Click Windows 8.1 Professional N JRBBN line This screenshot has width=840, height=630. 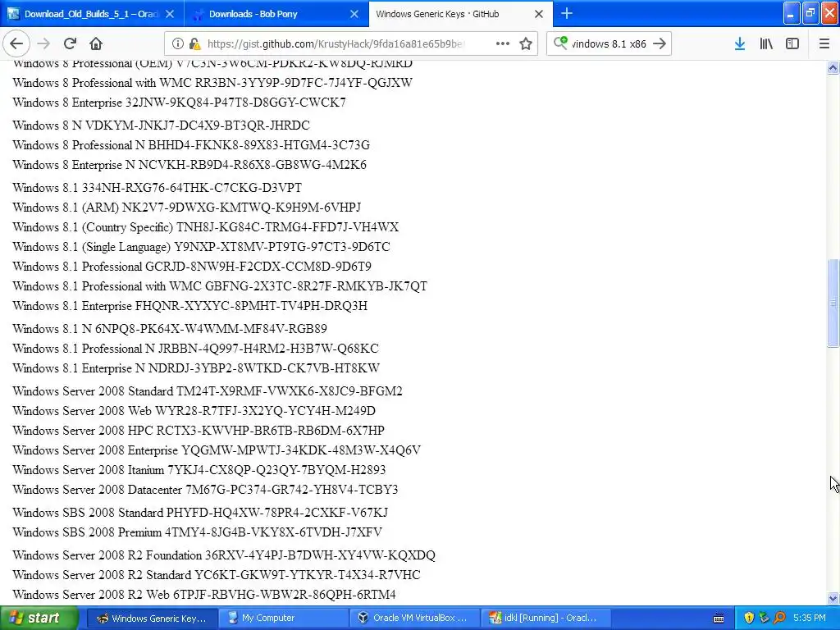pos(195,349)
